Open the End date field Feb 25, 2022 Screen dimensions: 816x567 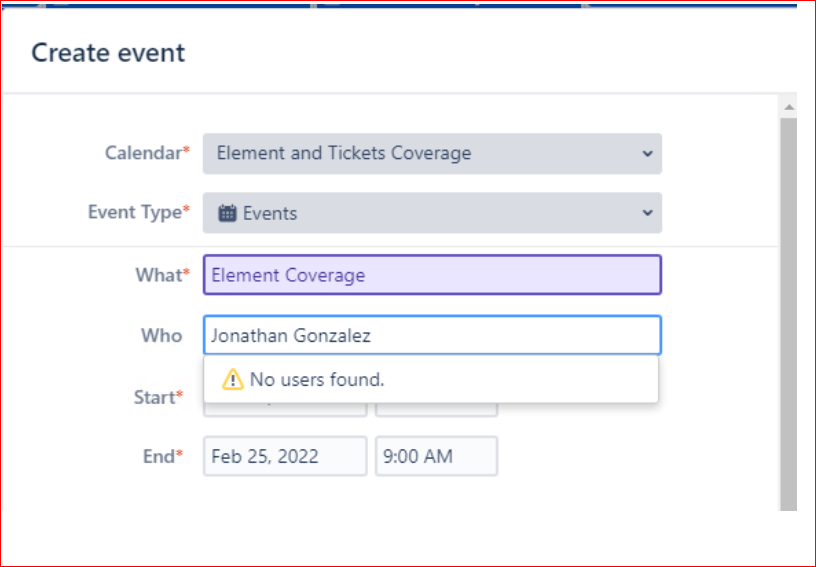point(284,457)
